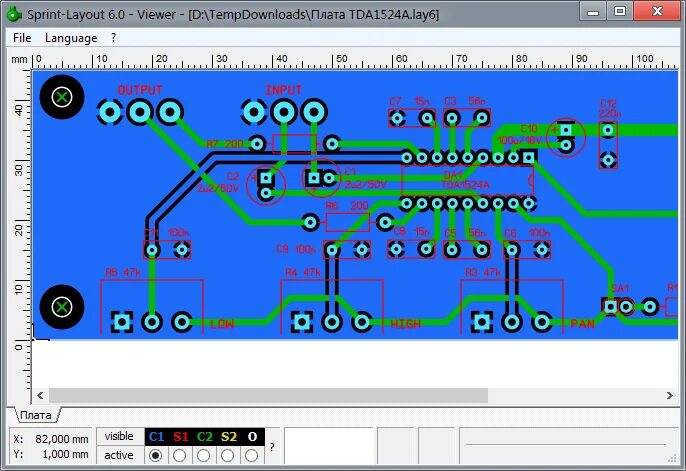Viewport: 686px width, 471px height.
Task: Click the C10 100u/16V capacitor label
Action: 520,134
